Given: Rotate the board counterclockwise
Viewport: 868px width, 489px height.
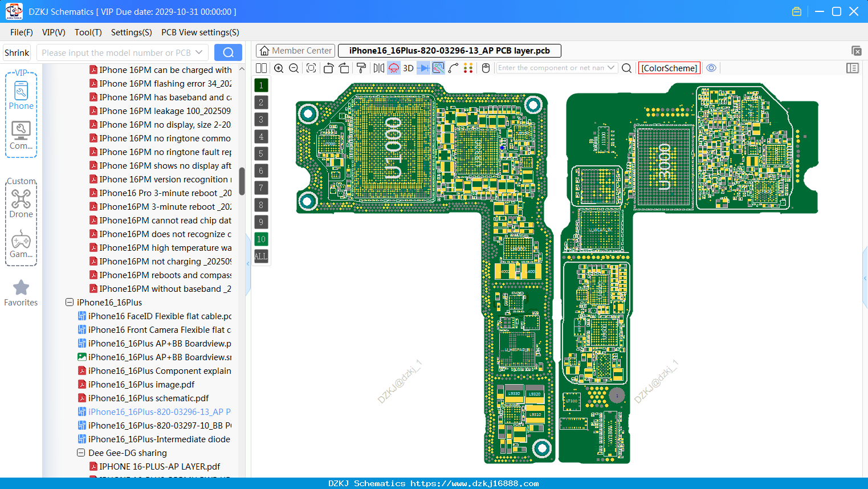Looking at the screenshot, I should [328, 68].
